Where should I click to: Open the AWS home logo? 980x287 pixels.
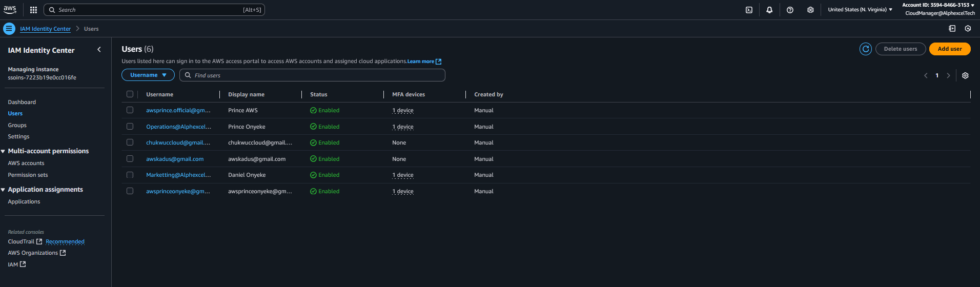click(10, 9)
